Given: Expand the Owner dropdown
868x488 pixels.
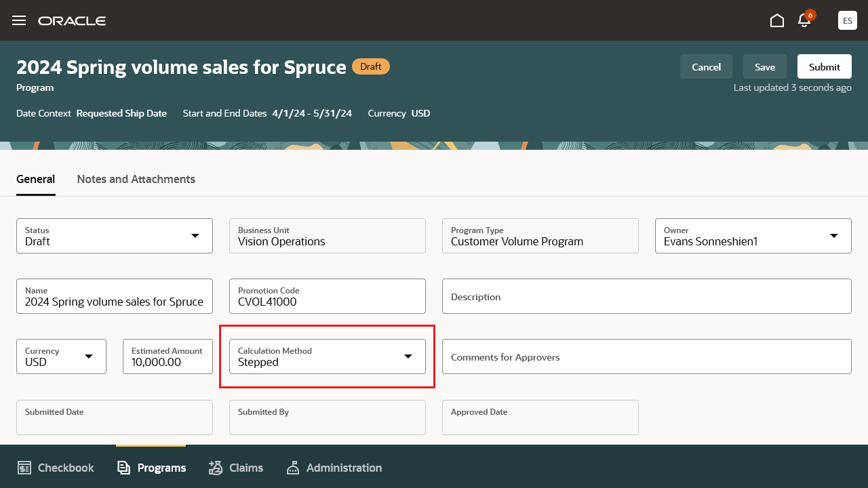Looking at the screenshot, I should click(834, 236).
